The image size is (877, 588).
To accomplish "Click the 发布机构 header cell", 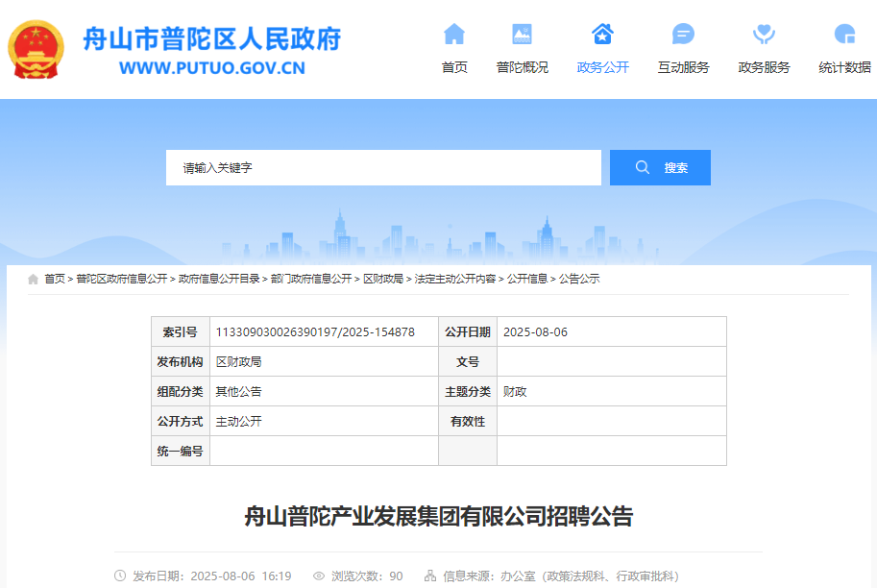I will click(x=180, y=361).
